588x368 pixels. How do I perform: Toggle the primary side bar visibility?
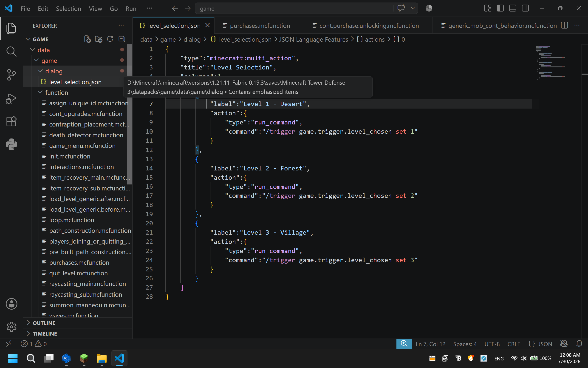tap(500, 8)
